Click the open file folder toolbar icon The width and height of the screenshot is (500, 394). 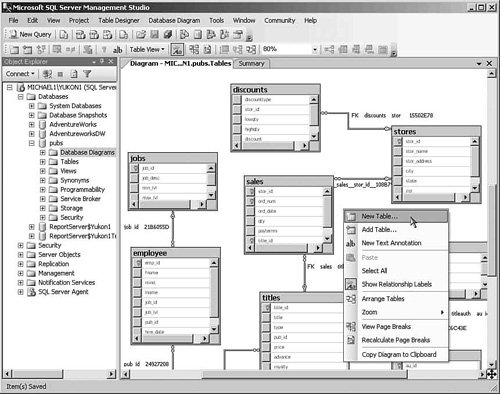[141, 34]
